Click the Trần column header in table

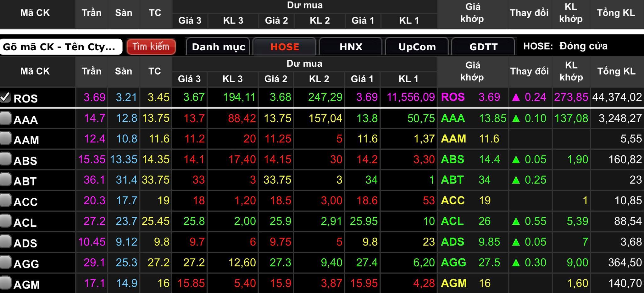click(x=92, y=71)
